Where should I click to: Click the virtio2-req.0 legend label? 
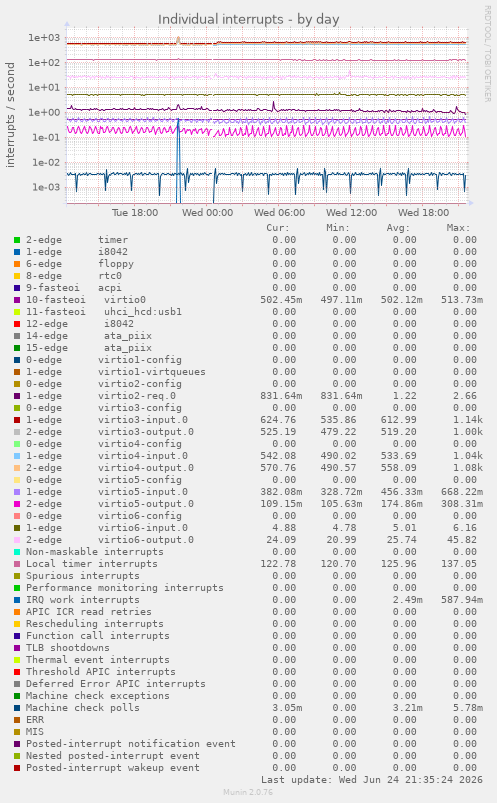pyautogui.click(x=137, y=396)
